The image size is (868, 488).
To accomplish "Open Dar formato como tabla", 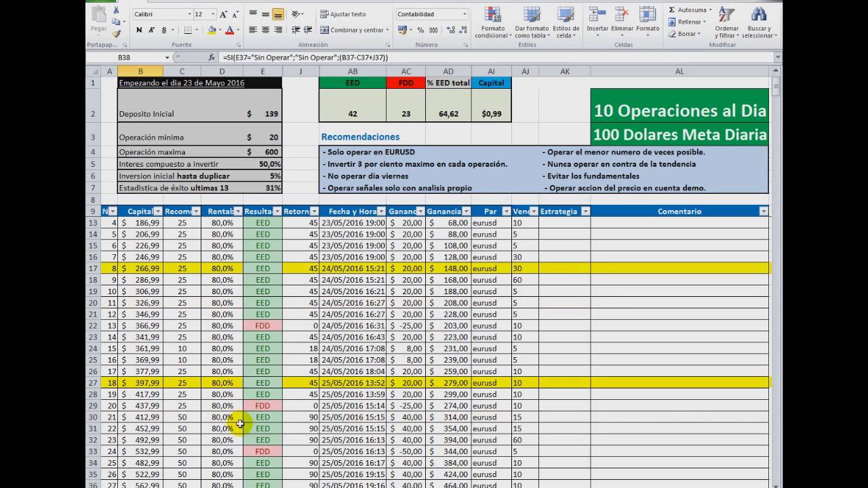I will (532, 22).
